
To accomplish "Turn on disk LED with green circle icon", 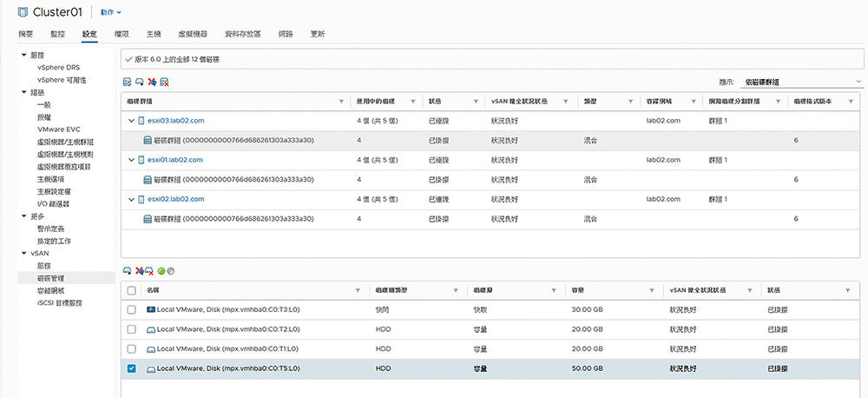I will point(161,271).
